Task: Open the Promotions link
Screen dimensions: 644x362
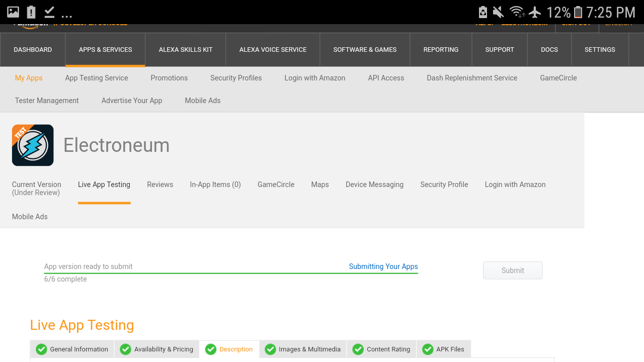Action: pyautogui.click(x=169, y=78)
